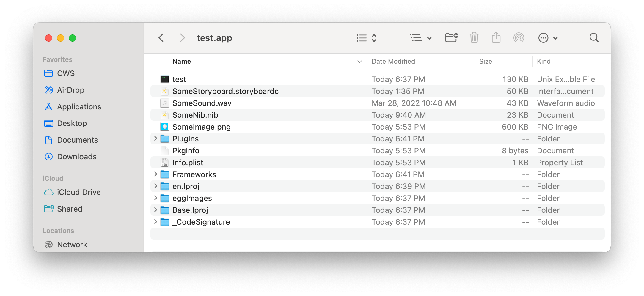Select the Info.plist file row

point(377,162)
